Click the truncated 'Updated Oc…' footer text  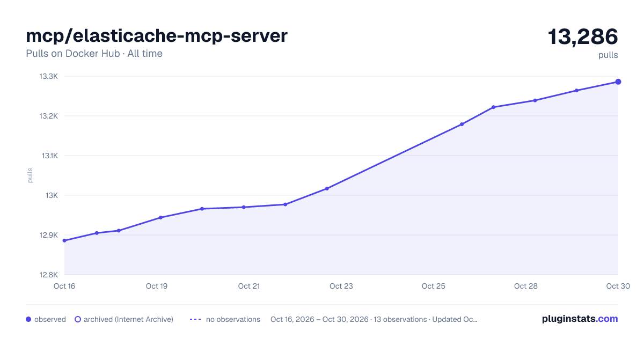(454, 319)
